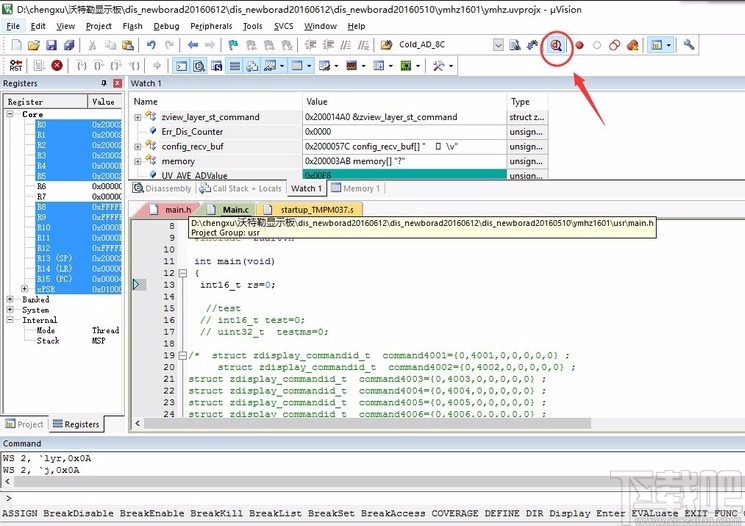Open the Serial windows dropdown arrow

[x=336, y=66]
